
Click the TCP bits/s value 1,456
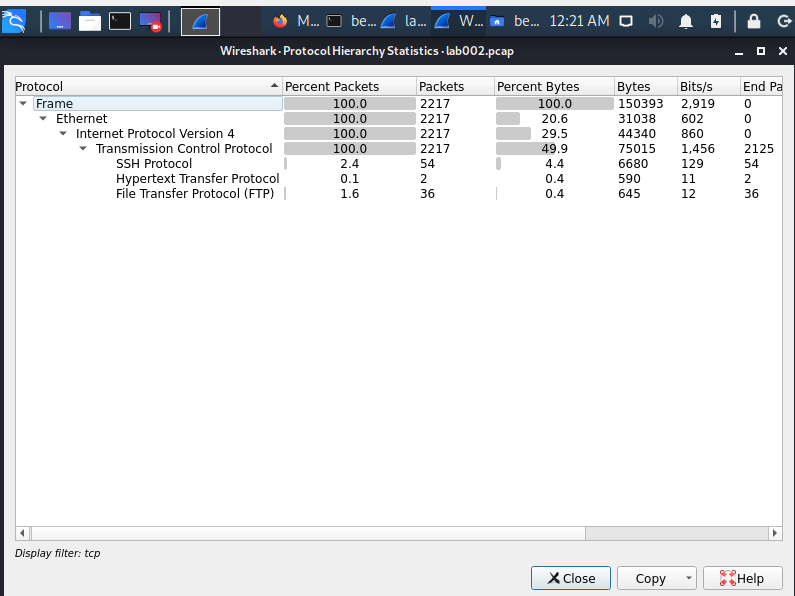tap(698, 148)
